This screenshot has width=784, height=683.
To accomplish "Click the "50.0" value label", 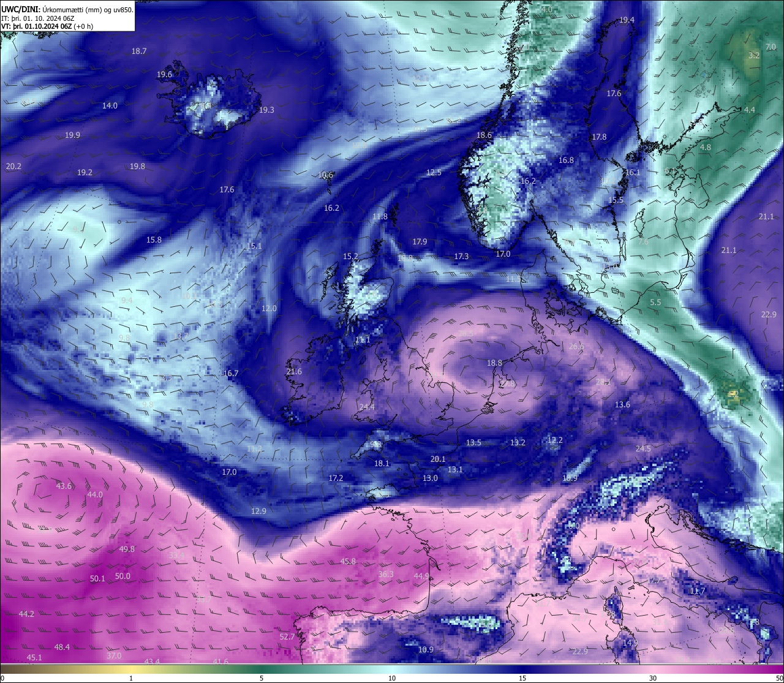I will point(123,576).
